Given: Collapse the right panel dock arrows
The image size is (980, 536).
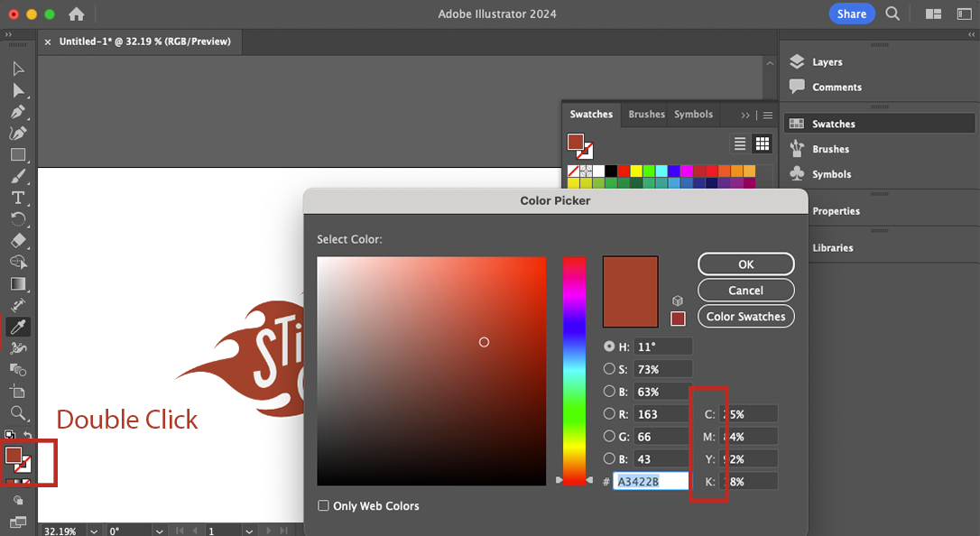Looking at the screenshot, I should point(971,35).
